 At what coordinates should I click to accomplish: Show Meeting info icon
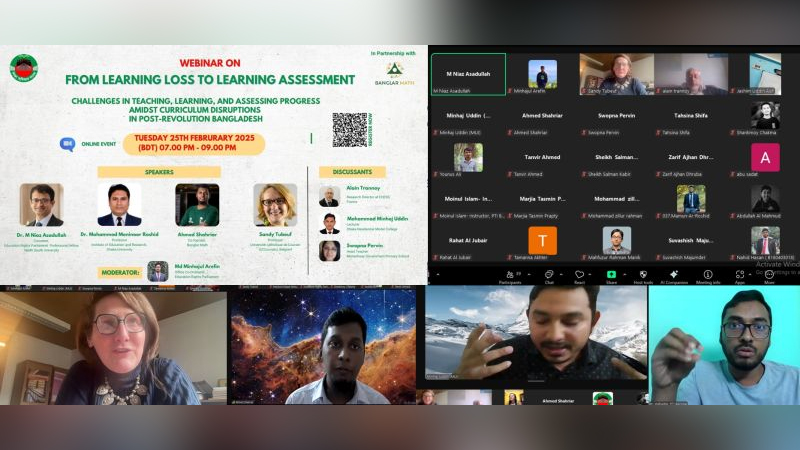[708, 274]
